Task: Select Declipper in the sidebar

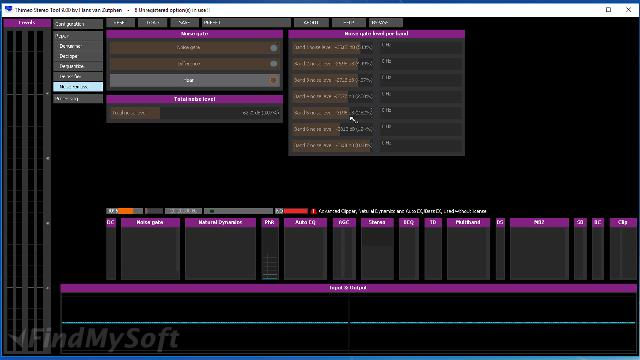Action: click(x=78, y=56)
